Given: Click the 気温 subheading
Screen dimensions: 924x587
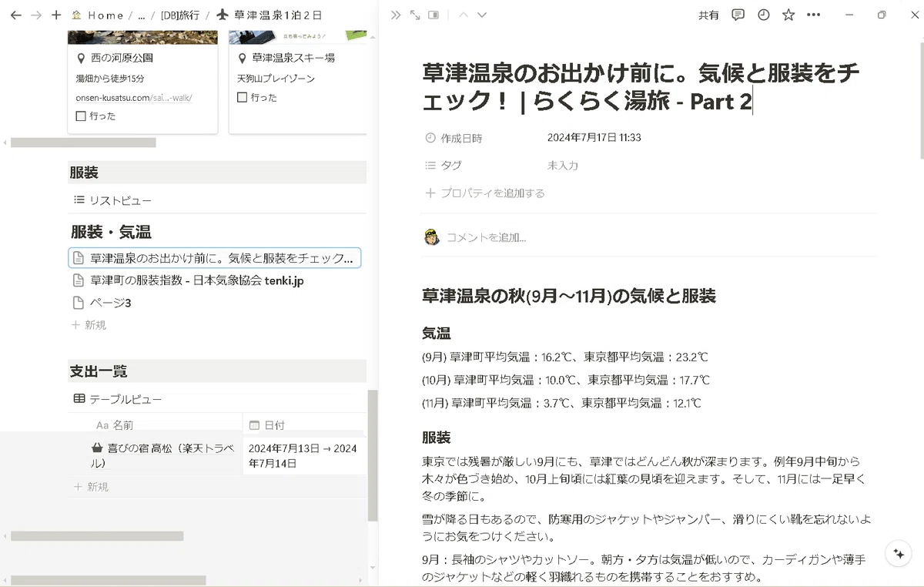Looking at the screenshot, I should (x=436, y=334).
